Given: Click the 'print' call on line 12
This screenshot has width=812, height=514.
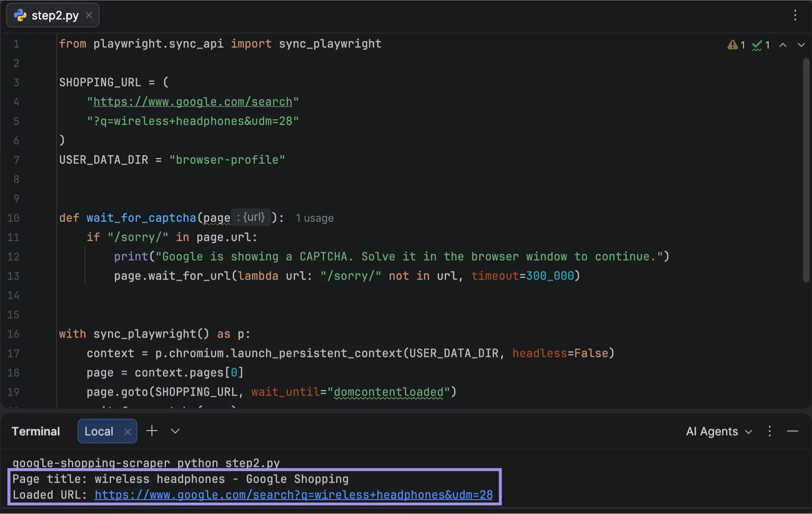Looking at the screenshot, I should coord(131,257).
